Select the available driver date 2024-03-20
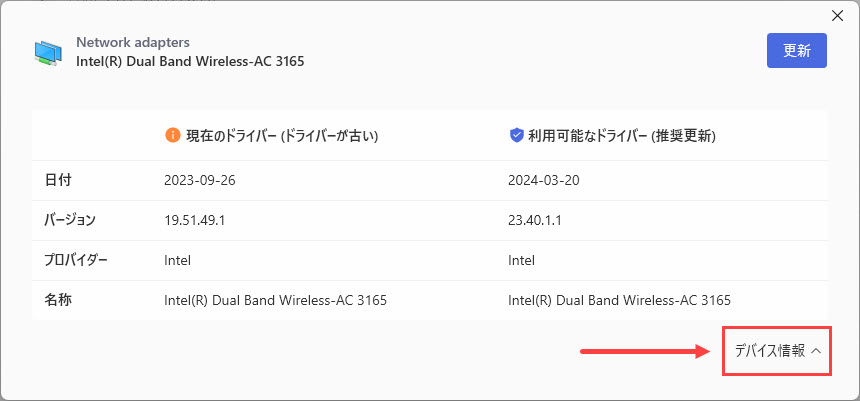The height and width of the screenshot is (401, 860). click(x=544, y=180)
